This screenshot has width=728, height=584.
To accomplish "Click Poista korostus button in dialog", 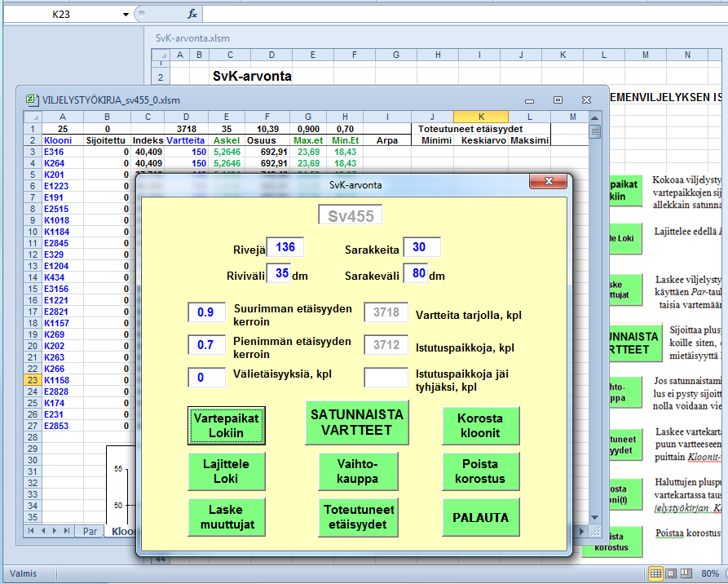I will click(x=480, y=471).
